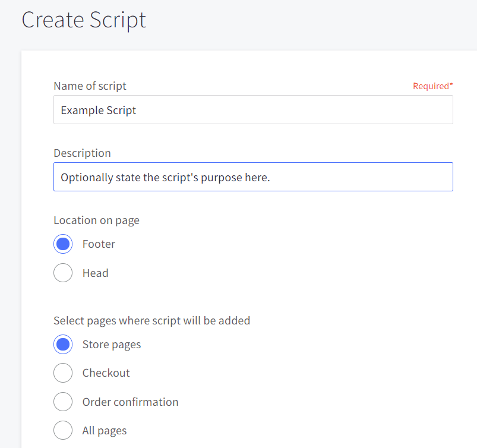Click the Order confirmation label text
This screenshot has height=448, width=477.
(x=131, y=402)
